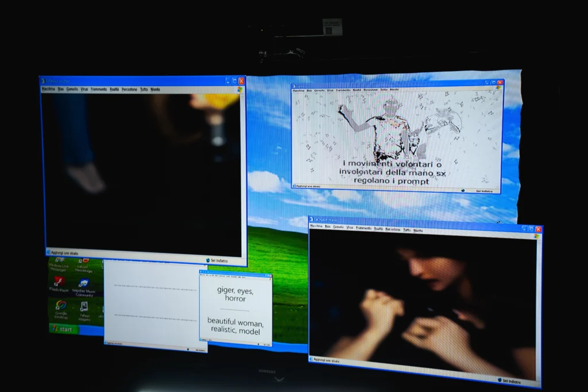Click 'Sei indietro' in sketch window status bar
588x392 pixels.
484,191
